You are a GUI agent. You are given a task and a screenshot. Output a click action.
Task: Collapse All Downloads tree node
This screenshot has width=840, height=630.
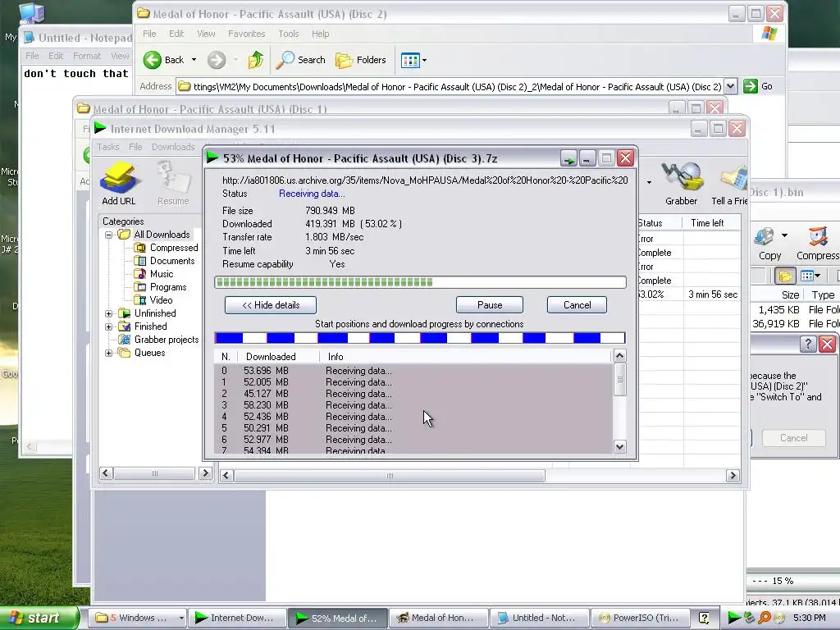(109, 235)
